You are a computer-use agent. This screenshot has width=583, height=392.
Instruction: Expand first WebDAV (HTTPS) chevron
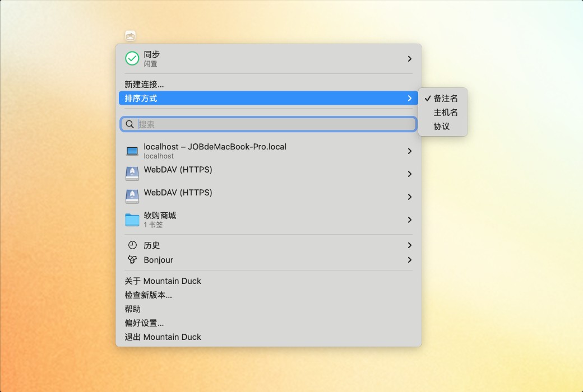(x=409, y=174)
